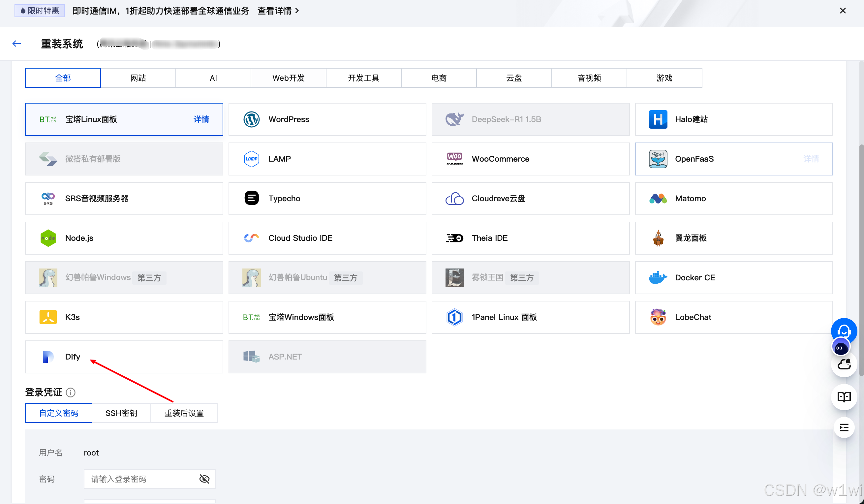Open 详情 for OpenFaaS
864x504 pixels.
point(811,159)
